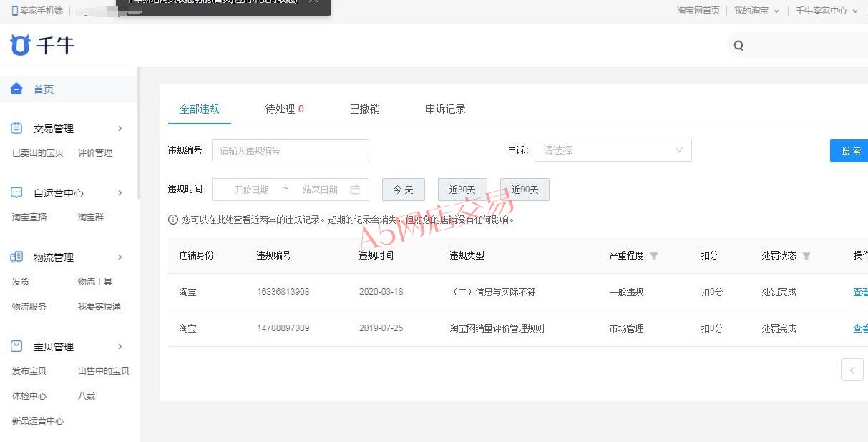Open 出售中的宝贝 link
The width and height of the screenshot is (868, 442).
[104, 370]
